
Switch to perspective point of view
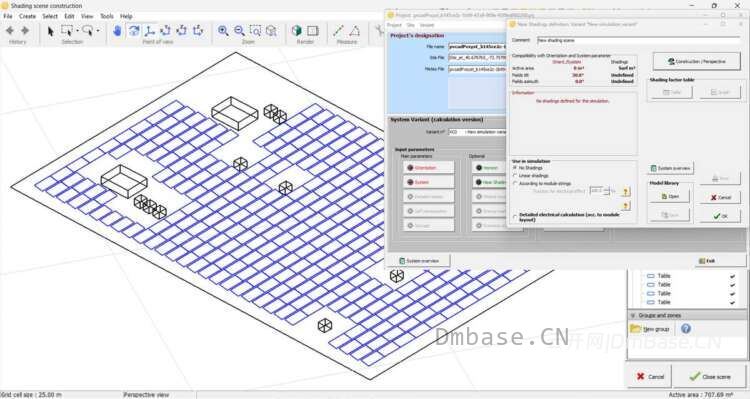134,31
